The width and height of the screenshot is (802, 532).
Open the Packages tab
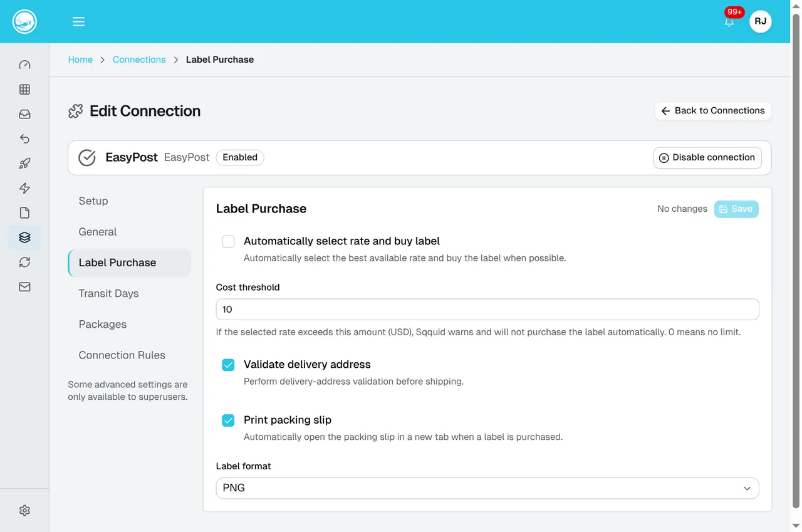[x=129, y=325]
